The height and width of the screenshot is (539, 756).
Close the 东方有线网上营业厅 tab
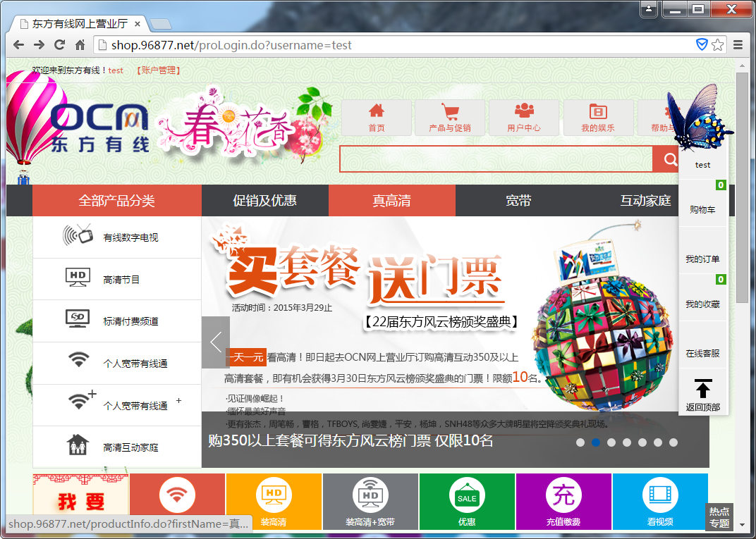click(138, 23)
